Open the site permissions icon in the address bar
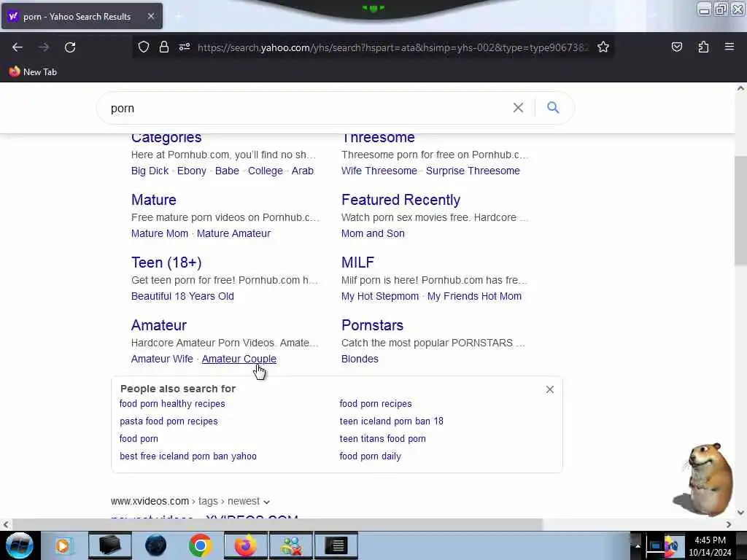Viewport: 747px width, 560px height. 185,47
